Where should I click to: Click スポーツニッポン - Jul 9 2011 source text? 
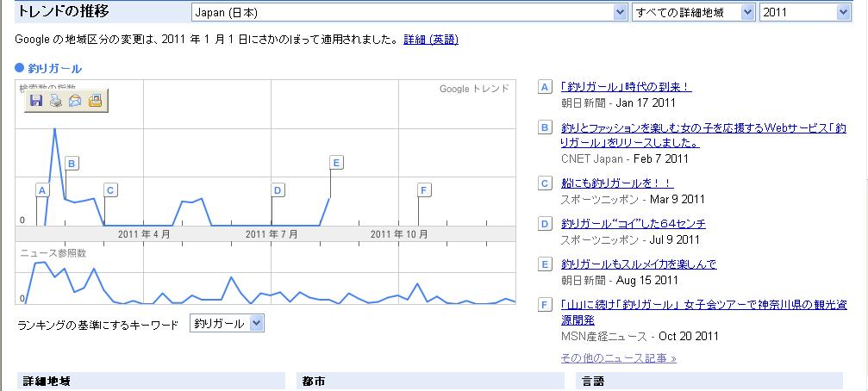point(630,240)
